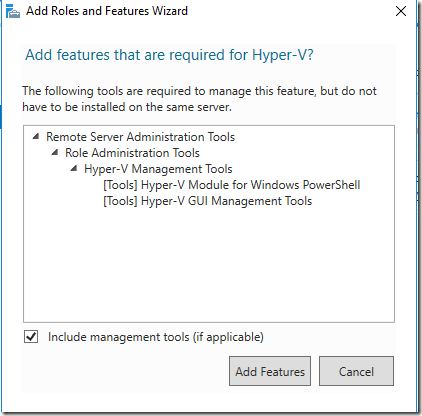The width and height of the screenshot is (422, 416).
Task: Click the 'Add features that are required' heading
Action: pyautogui.click(x=169, y=55)
